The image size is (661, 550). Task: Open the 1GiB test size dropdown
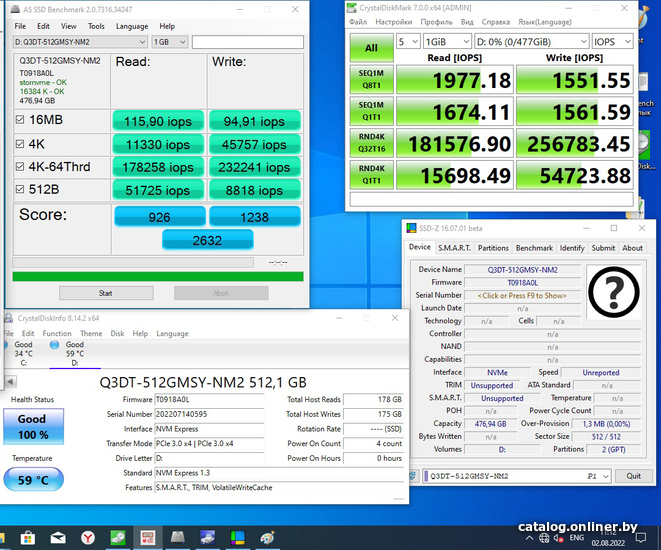pos(446,42)
